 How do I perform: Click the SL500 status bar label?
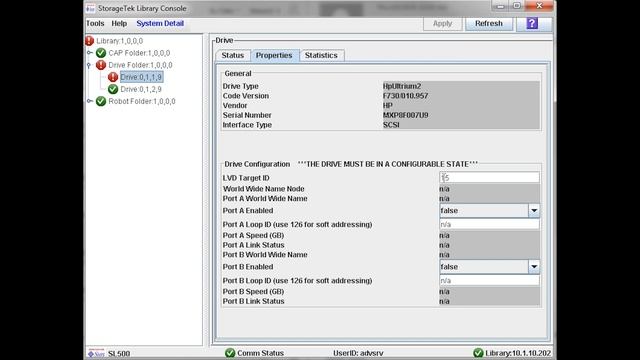[119, 353]
